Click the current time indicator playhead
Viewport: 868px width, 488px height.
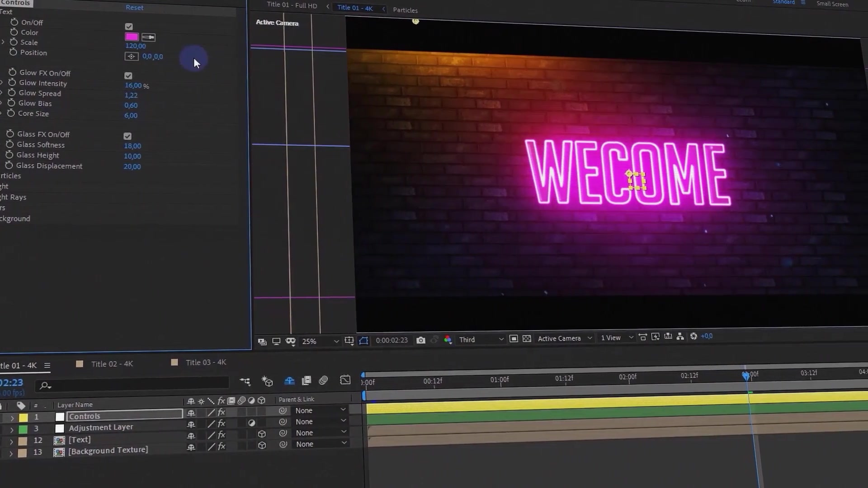[745, 375]
